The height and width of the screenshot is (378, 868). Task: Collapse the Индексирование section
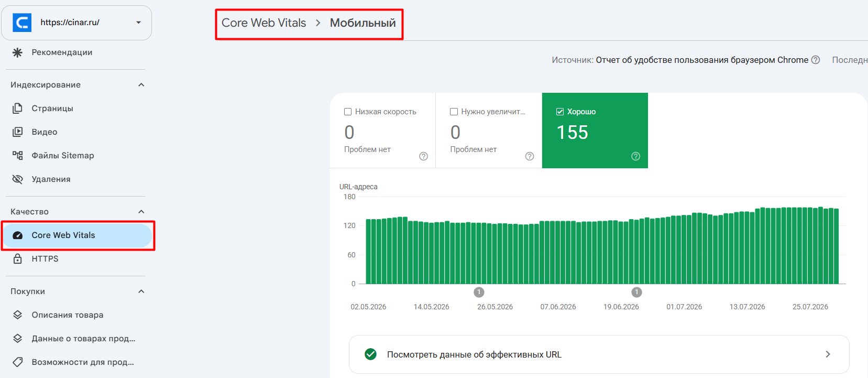[141, 85]
